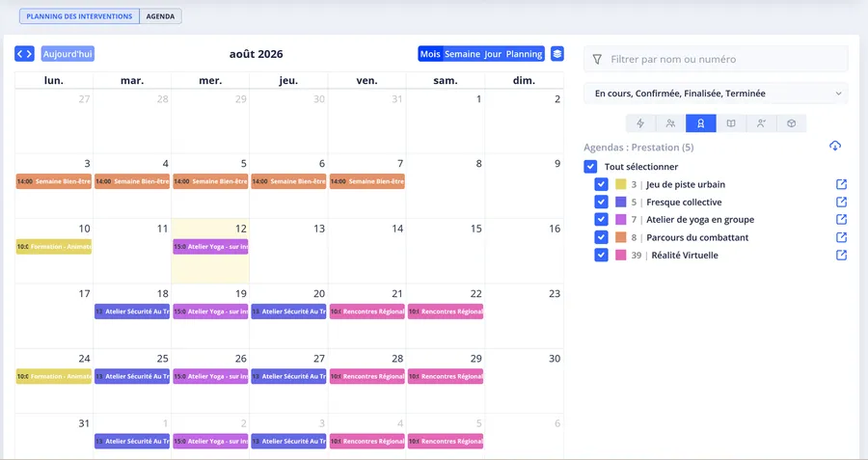Open the Formation event on Monday 10
The width and height of the screenshot is (868, 460).
(x=54, y=246)
